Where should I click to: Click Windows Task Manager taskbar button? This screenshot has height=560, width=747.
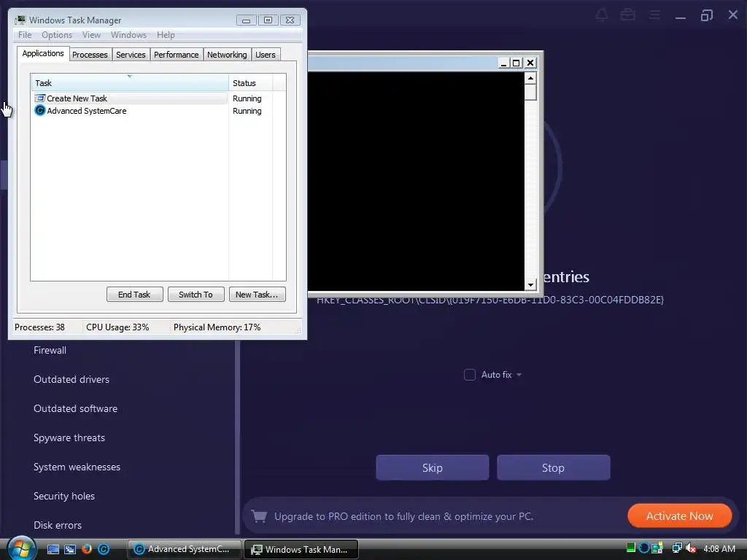click(x=301, y=549)
